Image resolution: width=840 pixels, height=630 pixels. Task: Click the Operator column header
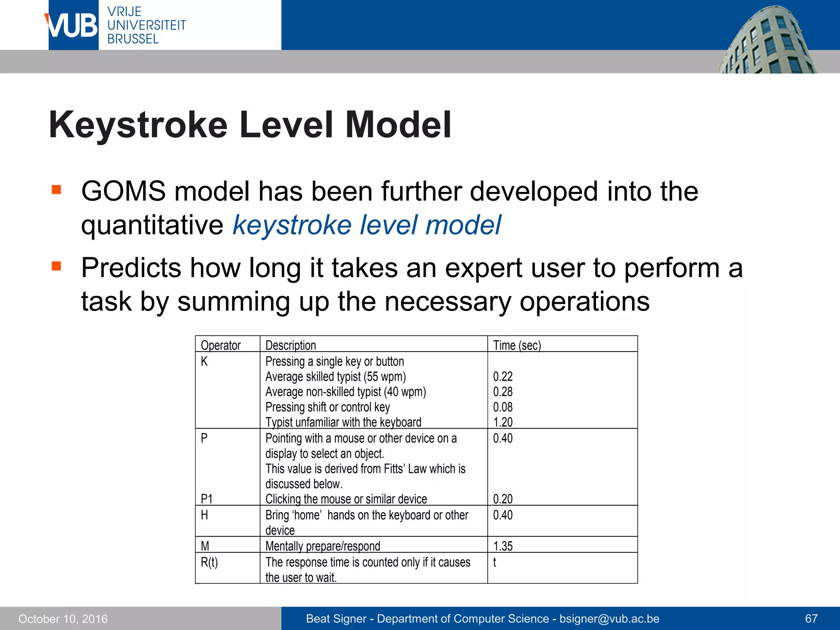[x=221, y=345]
